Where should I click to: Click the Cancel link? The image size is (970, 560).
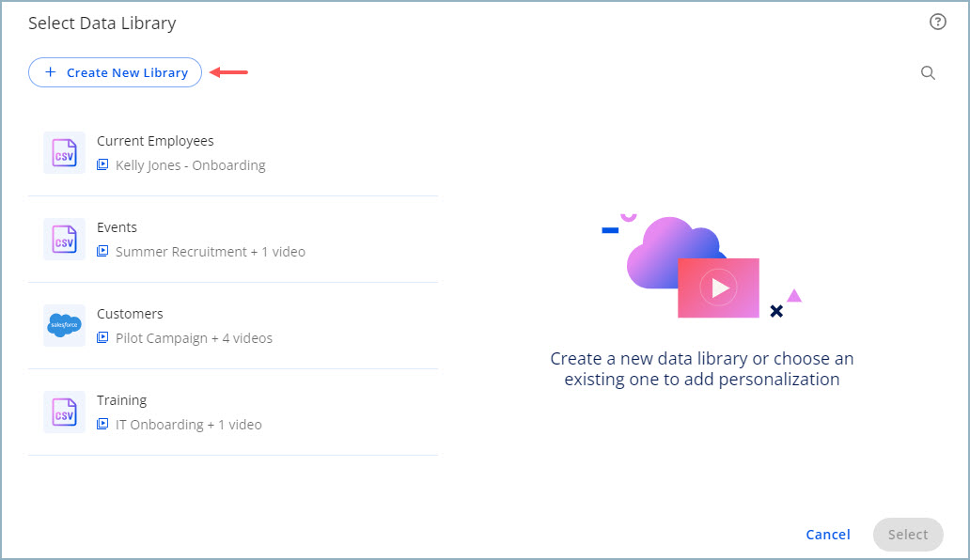[x=827, y=534]
